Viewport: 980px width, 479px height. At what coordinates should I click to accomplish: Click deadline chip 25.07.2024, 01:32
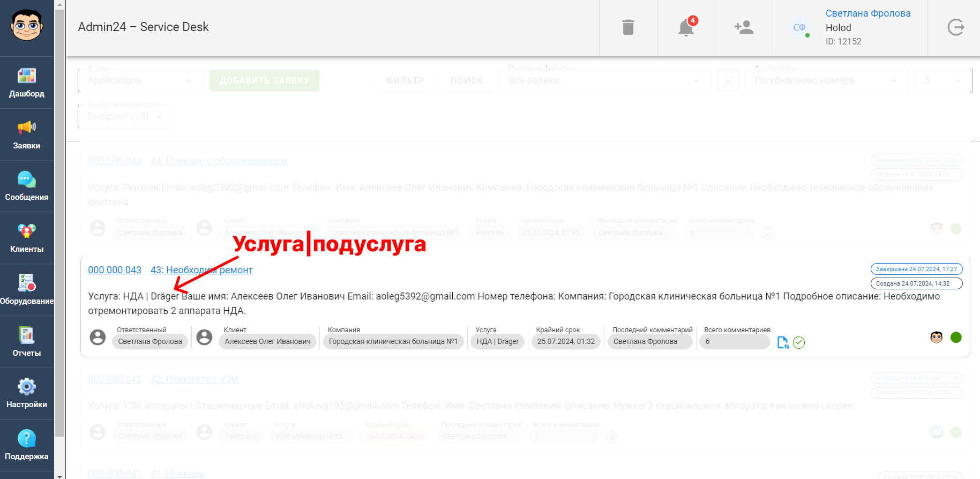tap(566, 341)
